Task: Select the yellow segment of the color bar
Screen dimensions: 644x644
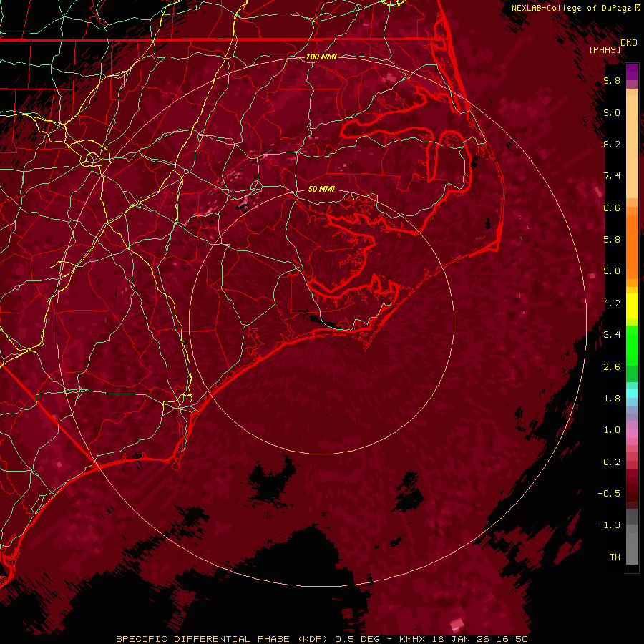Action: pos(632,306)
